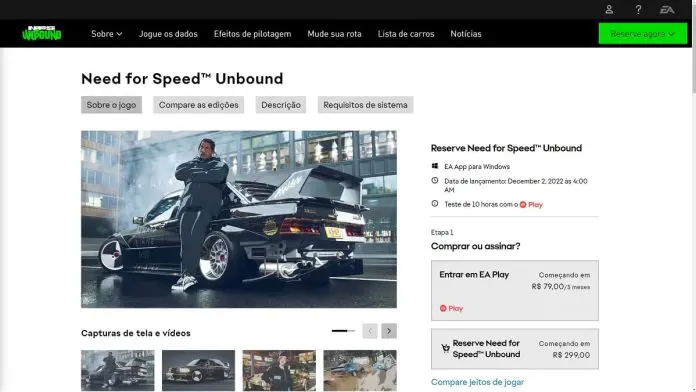Click the Capturas de tela e vídeos heading

coord(136,333)
